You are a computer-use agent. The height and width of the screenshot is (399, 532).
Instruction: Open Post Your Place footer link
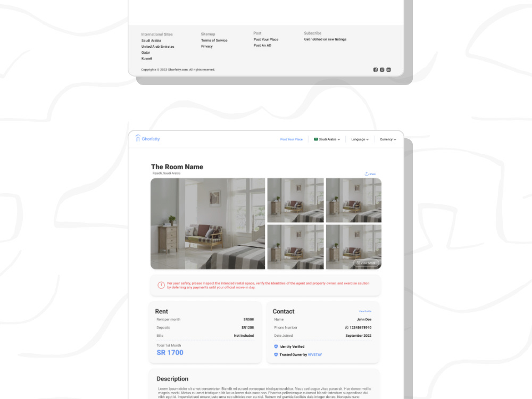[266, 39]
